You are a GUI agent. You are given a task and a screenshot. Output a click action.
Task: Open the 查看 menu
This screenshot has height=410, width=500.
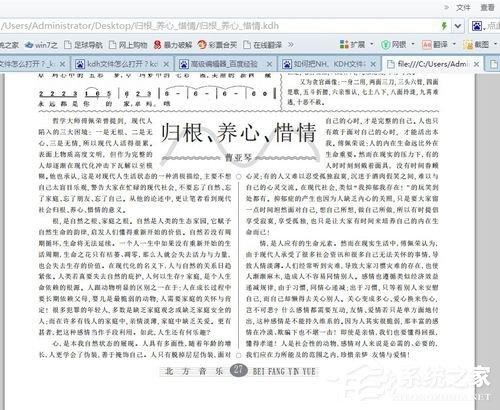click(487, 7)
